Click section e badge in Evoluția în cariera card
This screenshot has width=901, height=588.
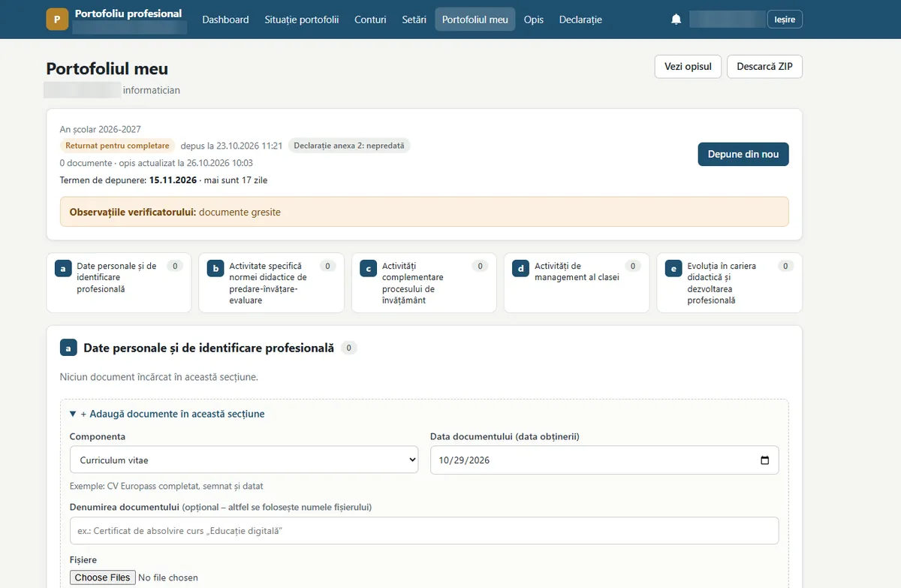673,269
